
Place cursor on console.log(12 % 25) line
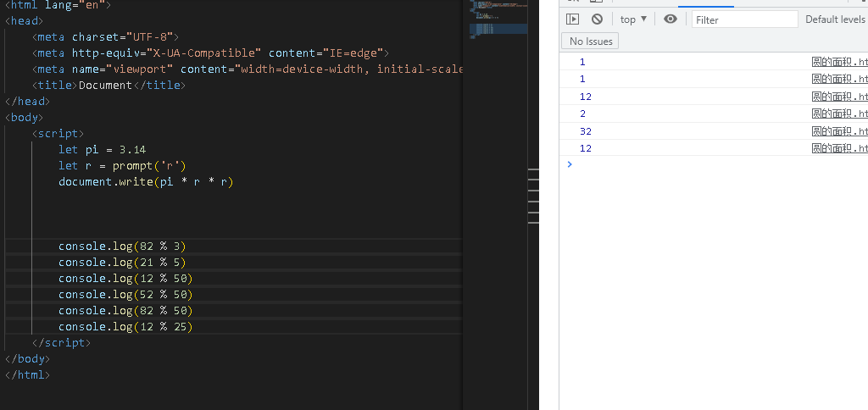pos(125,327)
